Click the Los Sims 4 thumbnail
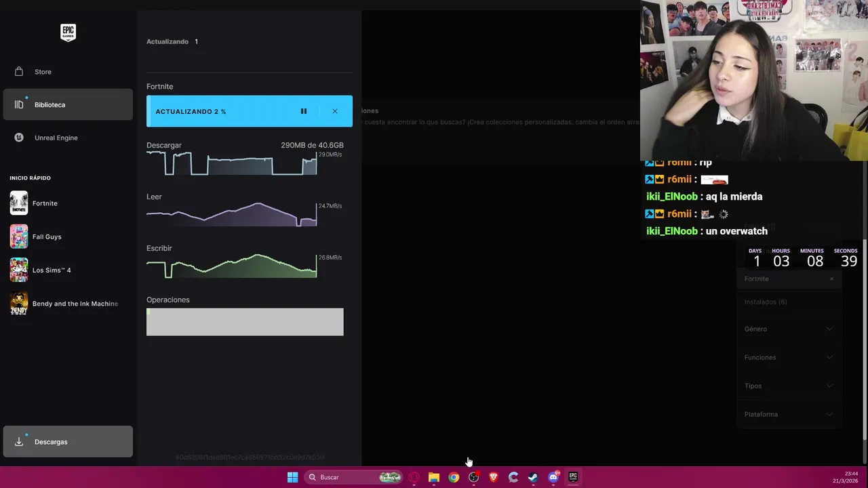The width and height of the screenshot is (868, 488). [19, 270]
